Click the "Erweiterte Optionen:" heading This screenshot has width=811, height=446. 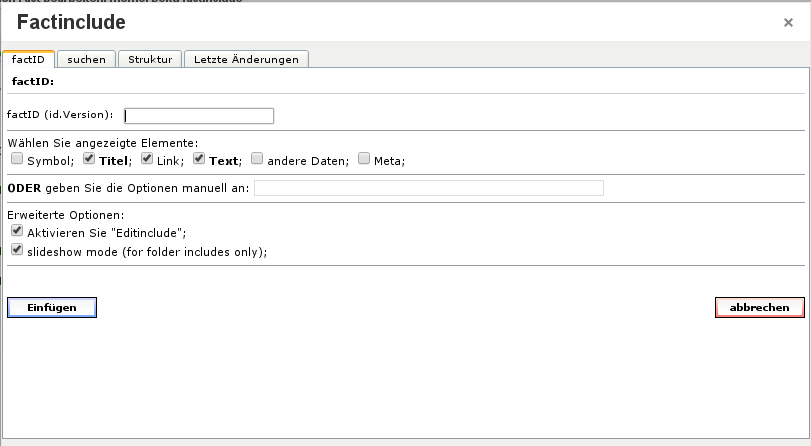tap(65, 215)
